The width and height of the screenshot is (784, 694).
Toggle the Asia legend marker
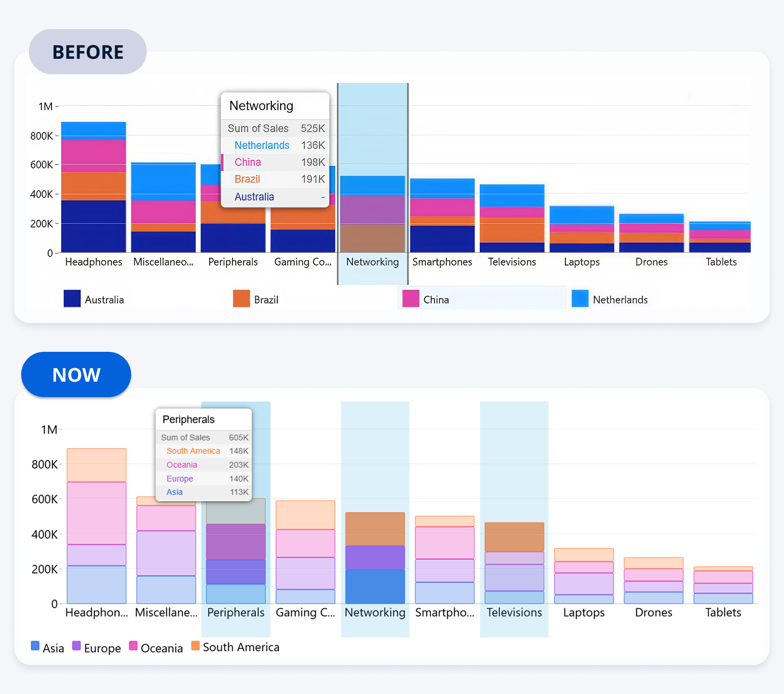(x=35, y=646)
